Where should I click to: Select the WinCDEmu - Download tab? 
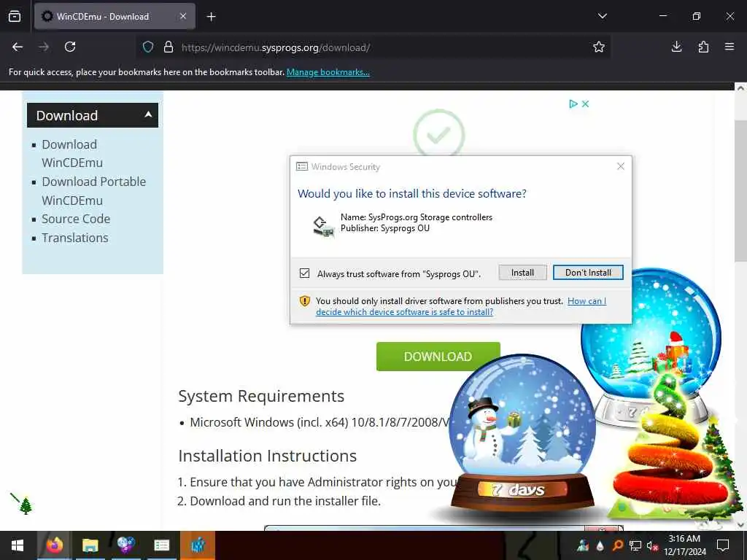pyautogui.click(x=115, y=17)
